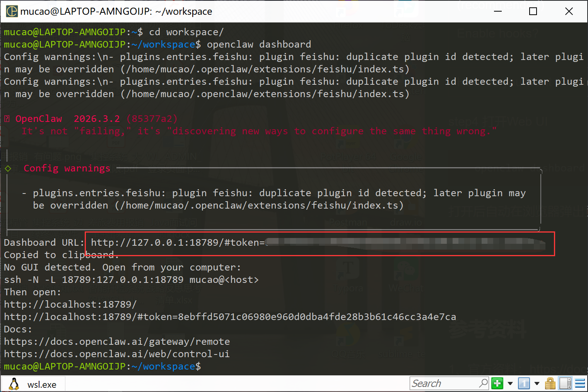Toggle the scroll buffer view icon in status bar
This screenshot has height=392, width=588.
point(565,383)
